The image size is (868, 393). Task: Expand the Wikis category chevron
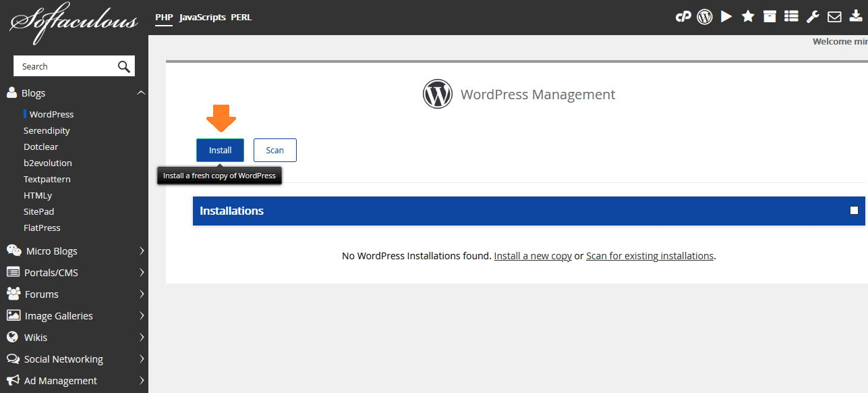coord(142,337)
